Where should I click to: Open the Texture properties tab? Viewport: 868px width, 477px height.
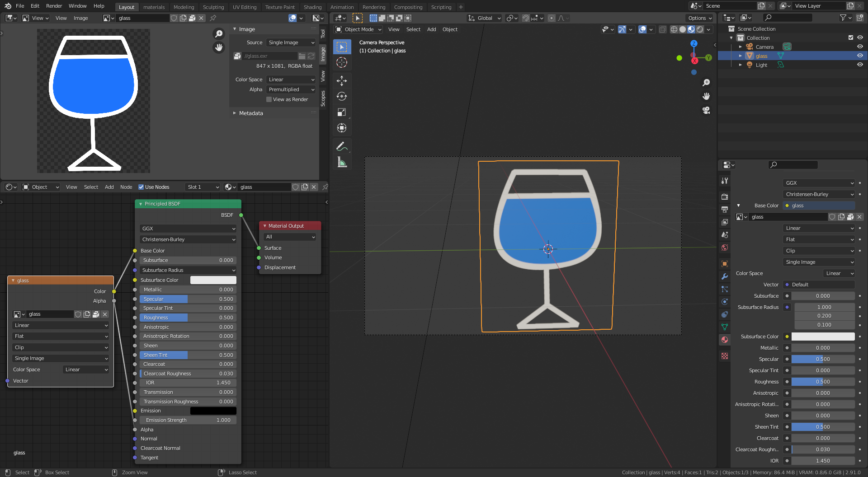click(725, 356)
